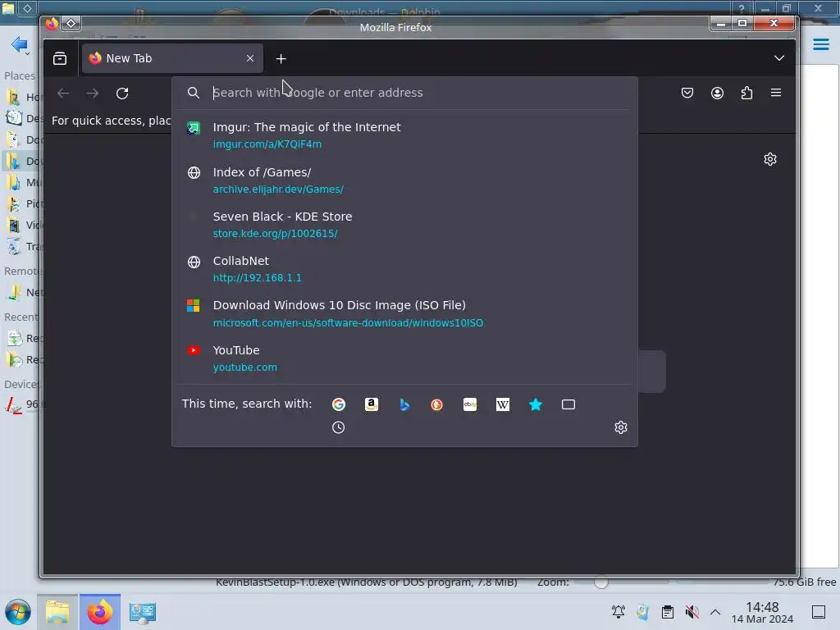This screenshot has width=840, height=630.
Task: Search this time with Google
Action: pos(339,404)
